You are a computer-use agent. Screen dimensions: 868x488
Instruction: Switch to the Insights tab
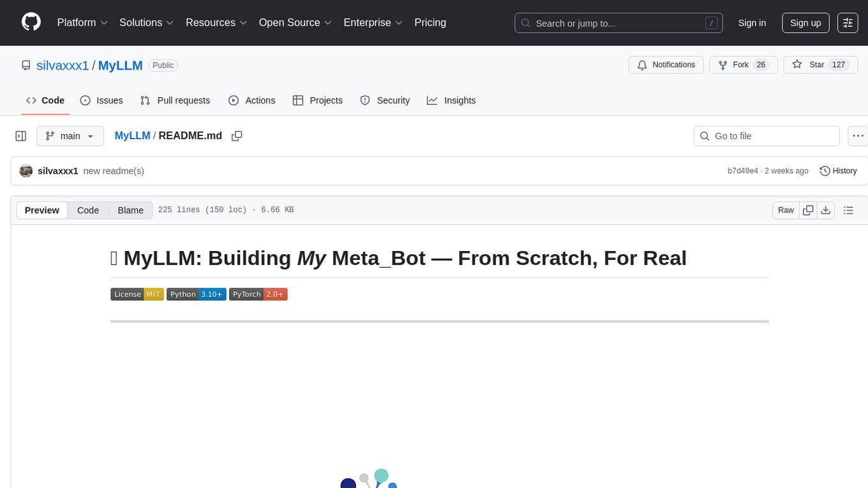[451, 100]
